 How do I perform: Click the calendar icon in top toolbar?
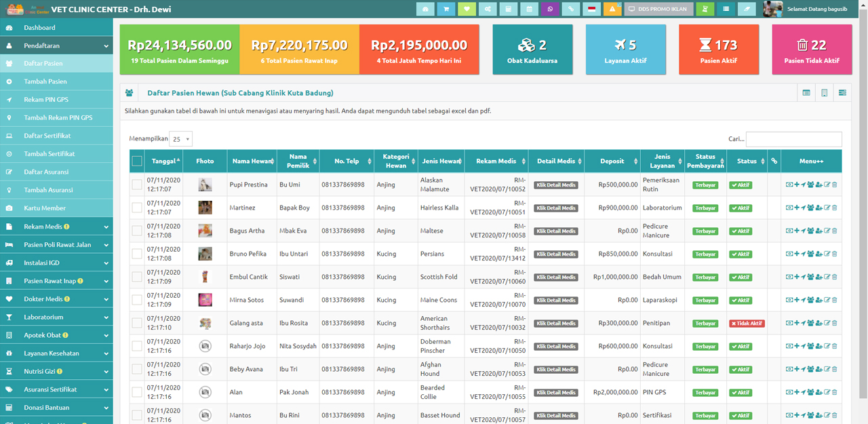529,9
